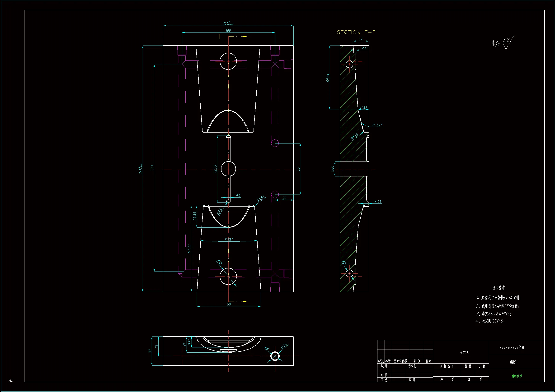This screenshot has width=555, height=392.
Task: Click the 淬火60-64HRc requirement line
Action: click(x=493, y=314)
